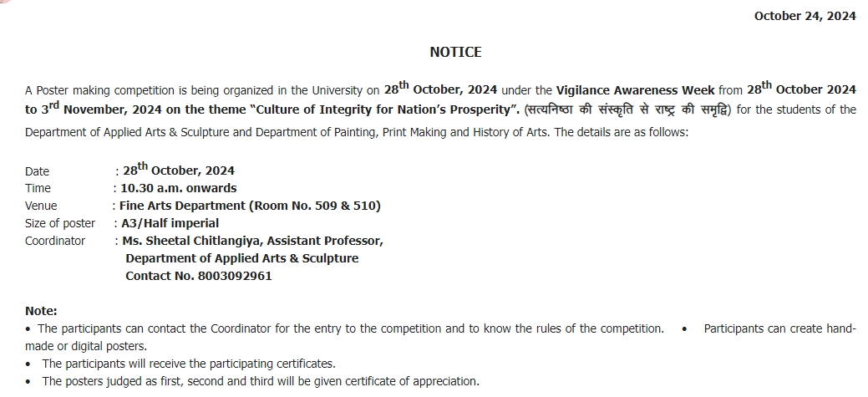Click the time value "10.30 a.m. onwards"

(179, 188)
